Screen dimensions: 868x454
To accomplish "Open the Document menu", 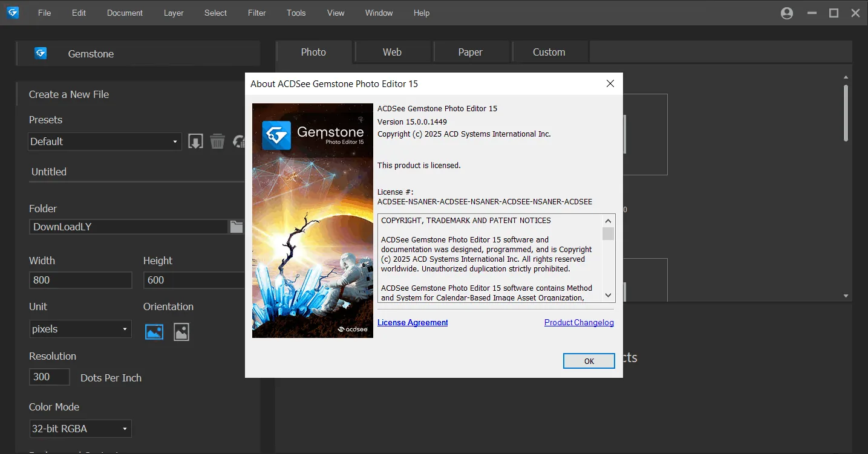I will (x=125, y=13).
